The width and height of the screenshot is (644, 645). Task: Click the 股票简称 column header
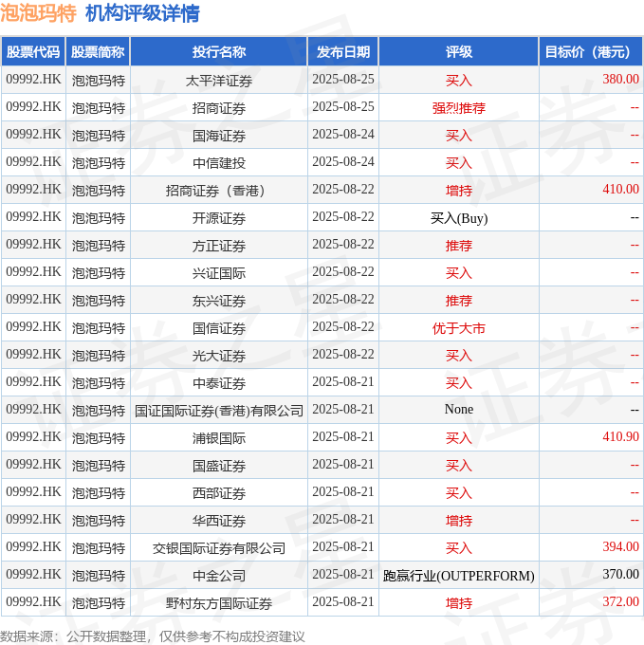[98, 52]
